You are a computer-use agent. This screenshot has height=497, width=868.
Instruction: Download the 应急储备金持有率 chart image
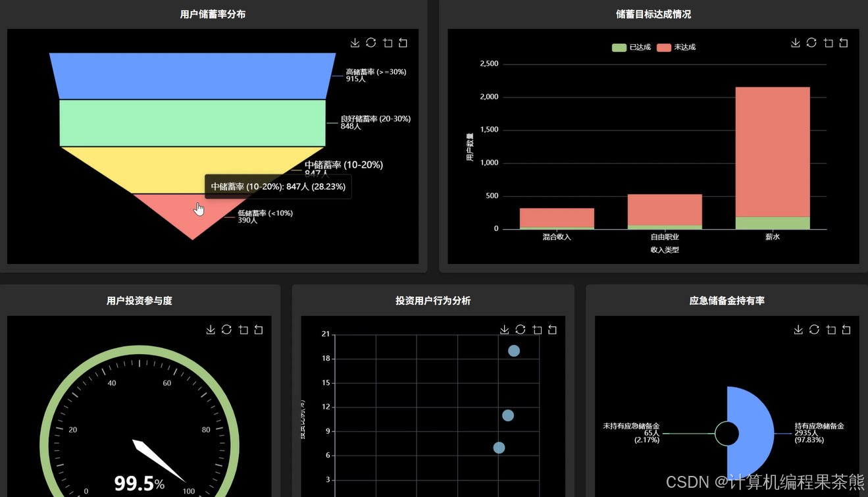coord(798,330)
